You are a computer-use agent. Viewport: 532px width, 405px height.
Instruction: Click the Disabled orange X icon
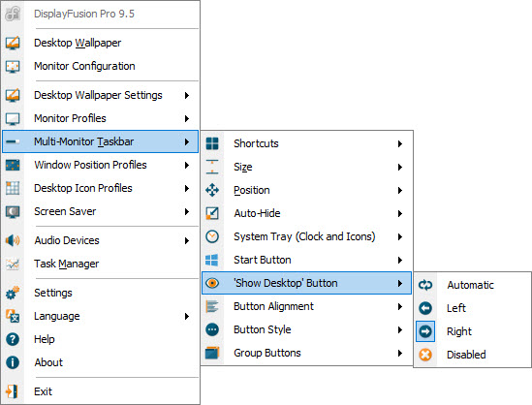tap(425, 355)
